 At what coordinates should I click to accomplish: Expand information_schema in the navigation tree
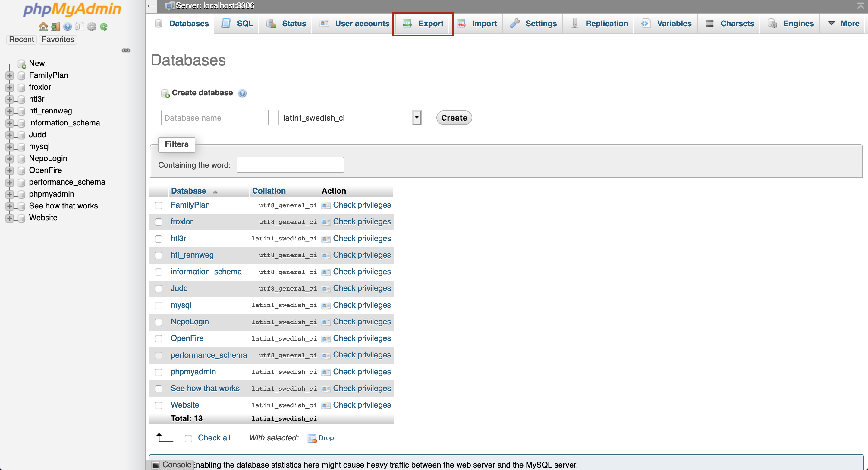point(9,123)
